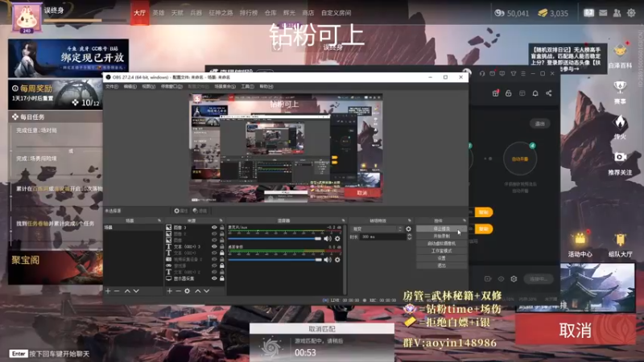Toggle visibility of 显示器采集 source
Viewport: 644px width, 362px height.
point(214,278)
